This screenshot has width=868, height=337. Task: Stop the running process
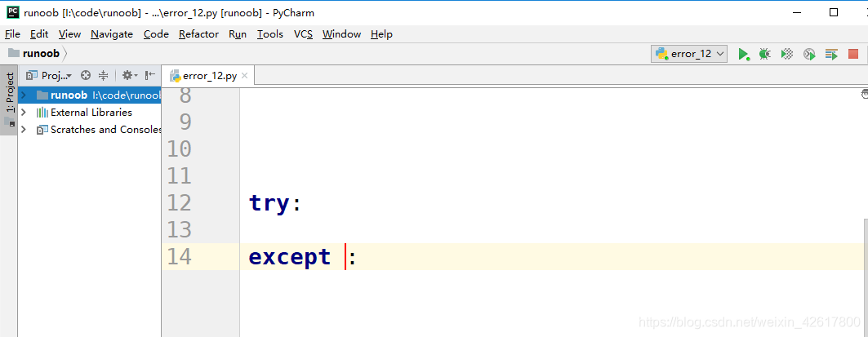[853, 54]
